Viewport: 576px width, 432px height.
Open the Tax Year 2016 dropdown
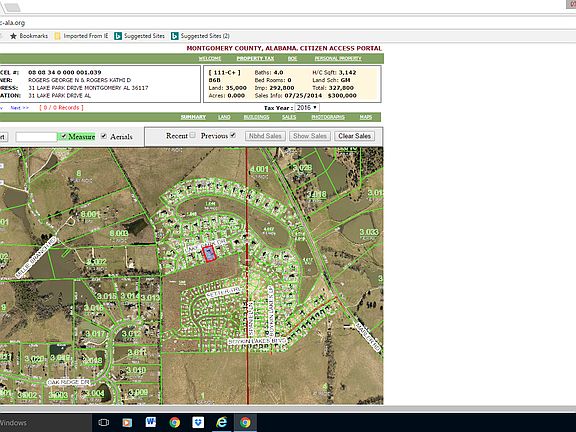click(x=307, y=108)
